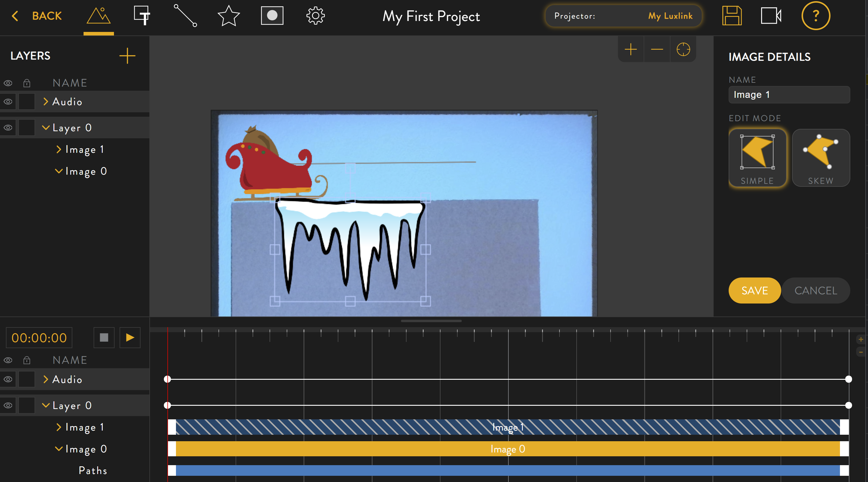Collapse Image 0 in the Layers panel
Screen dimensions: 868x482
(x=59, y=171)
